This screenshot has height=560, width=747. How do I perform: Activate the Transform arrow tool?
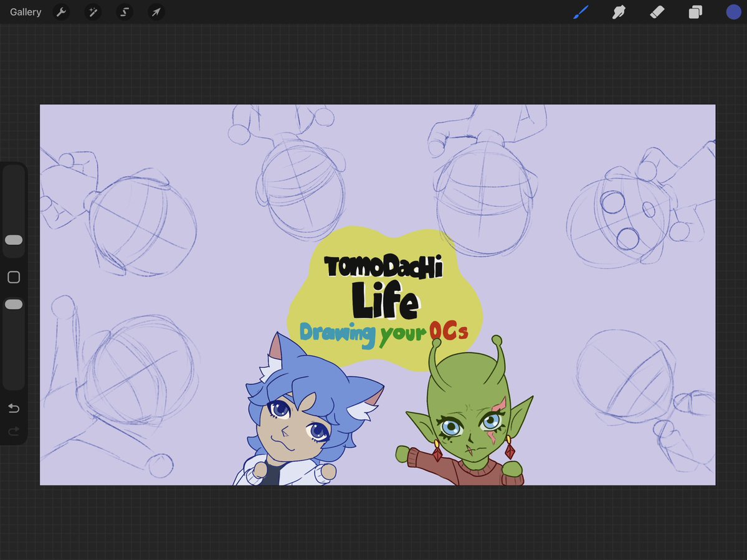click(156, 12)
